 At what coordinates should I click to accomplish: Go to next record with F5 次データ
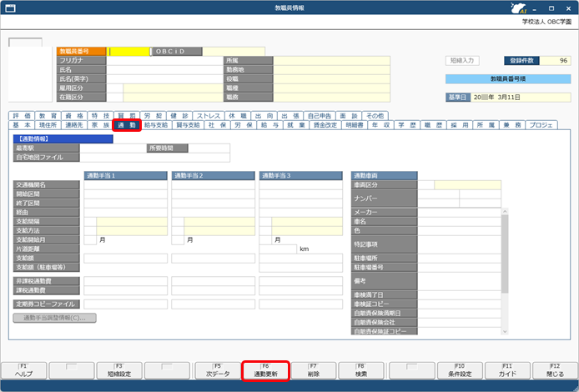(x=217, y=370)
